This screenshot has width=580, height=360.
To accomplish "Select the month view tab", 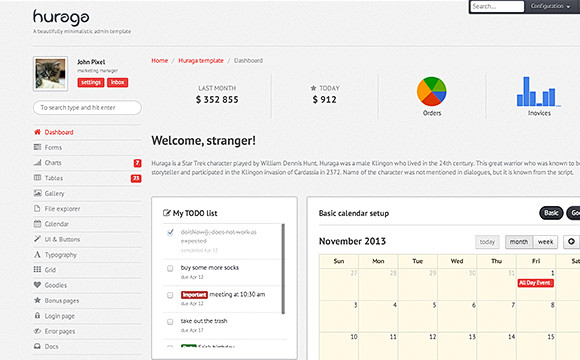I will click(519, 242).
